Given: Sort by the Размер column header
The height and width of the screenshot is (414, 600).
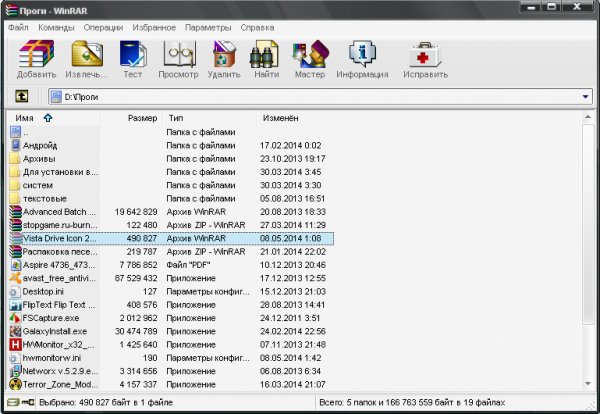Looking at the screenshot, I should pos(132,118).
